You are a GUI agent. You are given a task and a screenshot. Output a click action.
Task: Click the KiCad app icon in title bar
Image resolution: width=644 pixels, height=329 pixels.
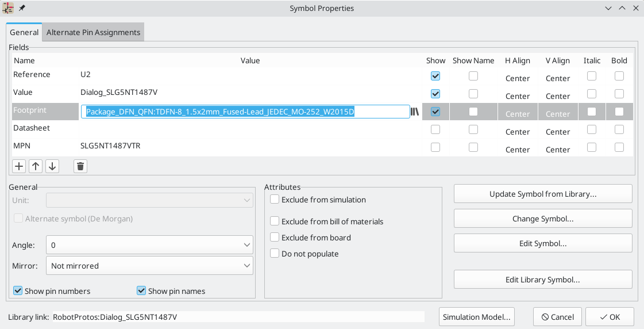[9, 8]
